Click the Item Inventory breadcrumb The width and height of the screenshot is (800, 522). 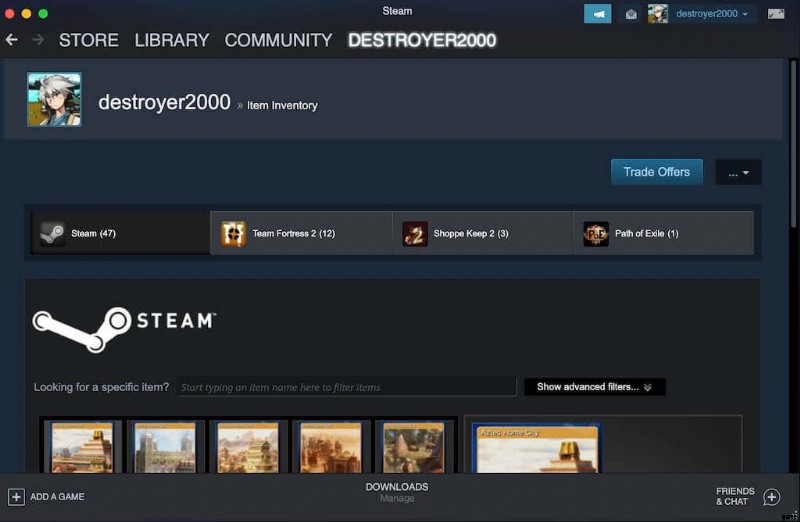pos(282,105)
